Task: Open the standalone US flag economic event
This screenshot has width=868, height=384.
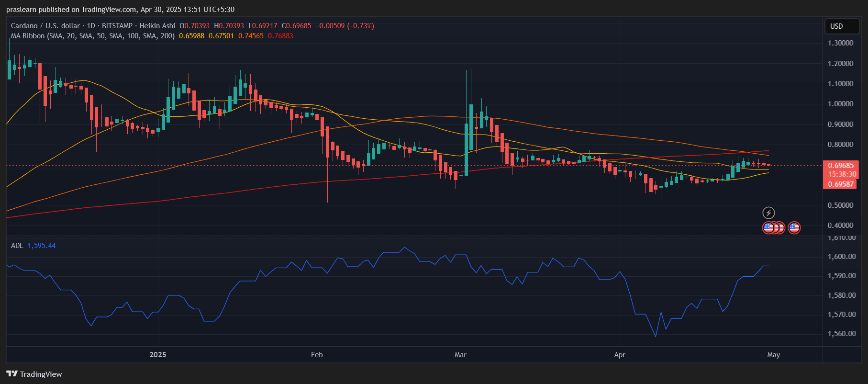Action: [x=794, y=228]
